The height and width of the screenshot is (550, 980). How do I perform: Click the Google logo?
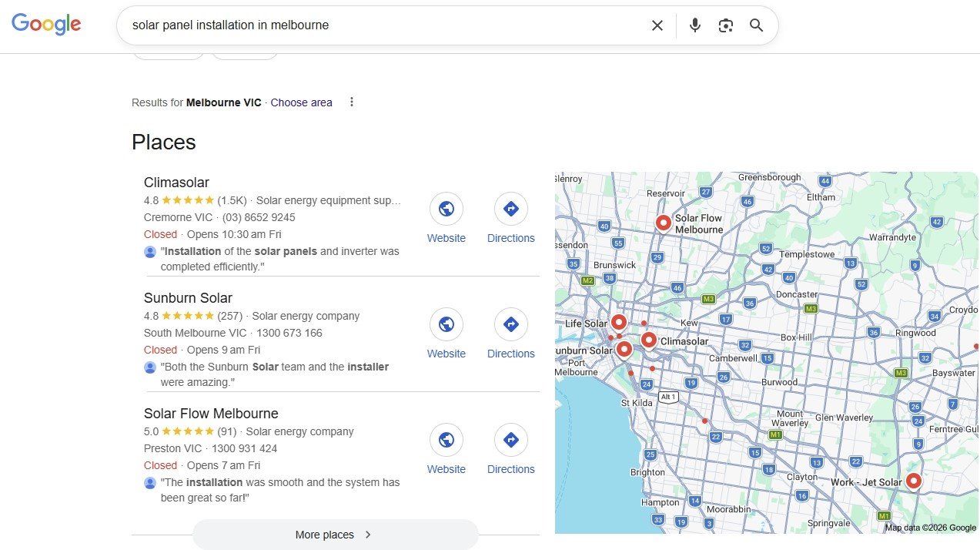click(x=46, y=25)
